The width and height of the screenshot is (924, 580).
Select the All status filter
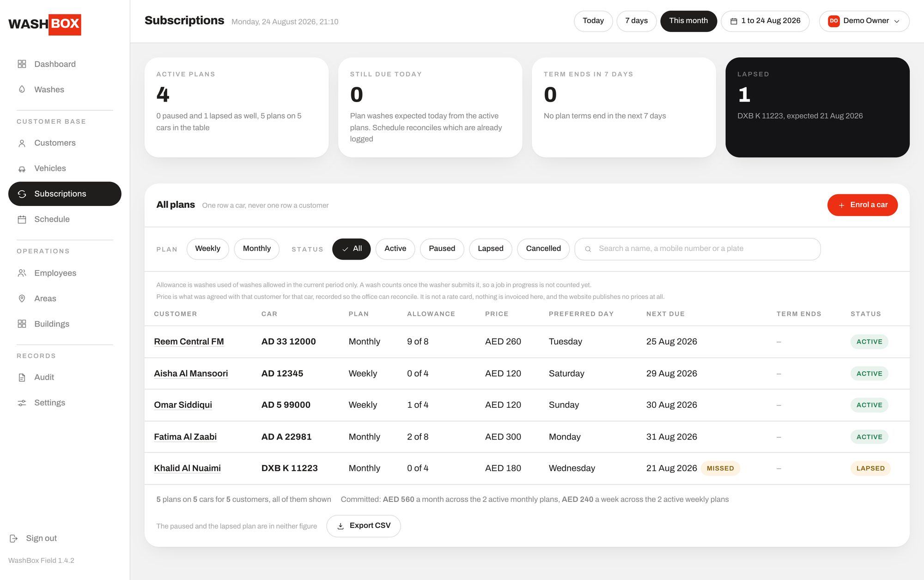click(352, 249)
